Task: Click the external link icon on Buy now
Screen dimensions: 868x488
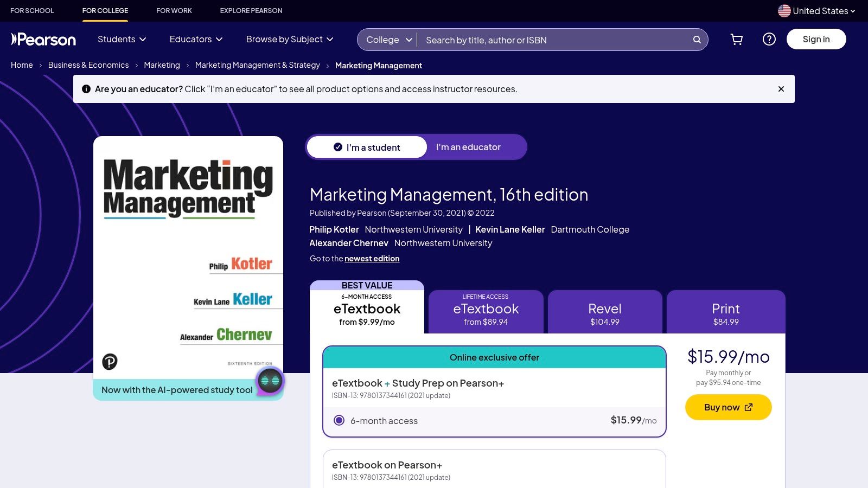Action: (x=749, y=407)
